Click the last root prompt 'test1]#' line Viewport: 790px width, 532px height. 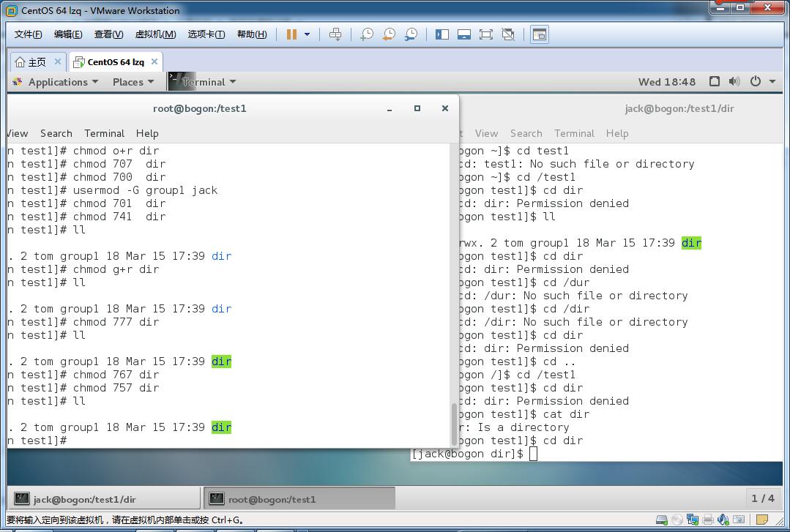coord(37,441)
